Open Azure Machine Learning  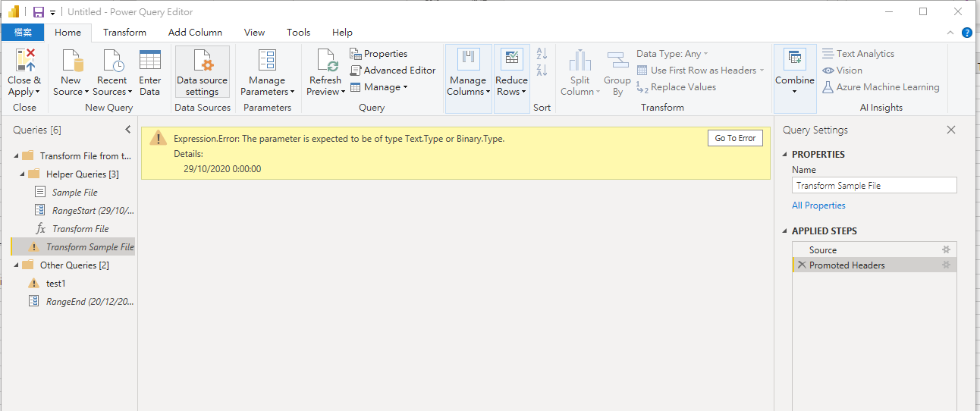[881, 87]
